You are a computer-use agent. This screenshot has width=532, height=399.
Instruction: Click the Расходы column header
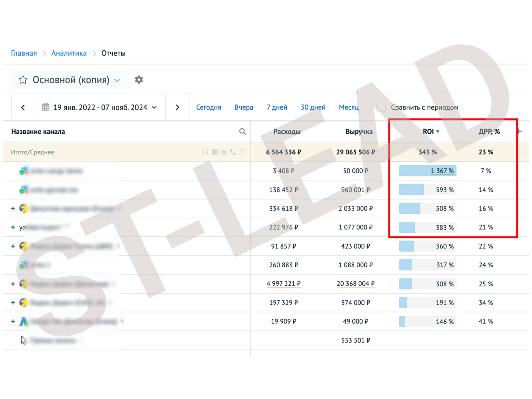[x=287, y=132]
